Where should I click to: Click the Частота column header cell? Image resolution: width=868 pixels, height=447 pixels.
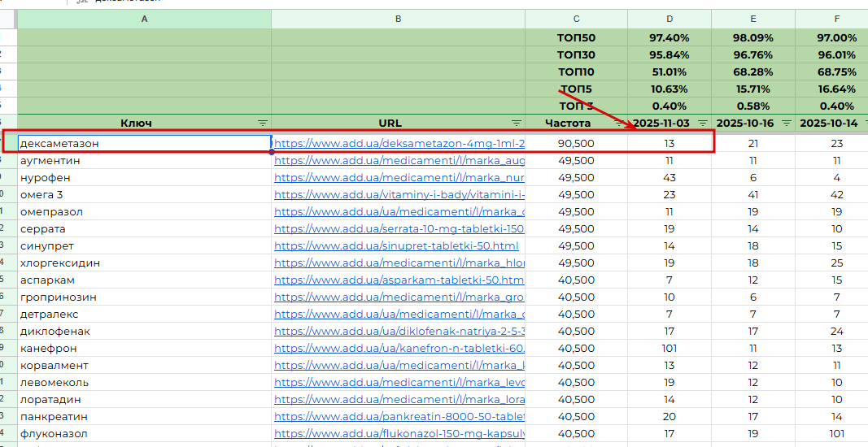click(576, 123)
